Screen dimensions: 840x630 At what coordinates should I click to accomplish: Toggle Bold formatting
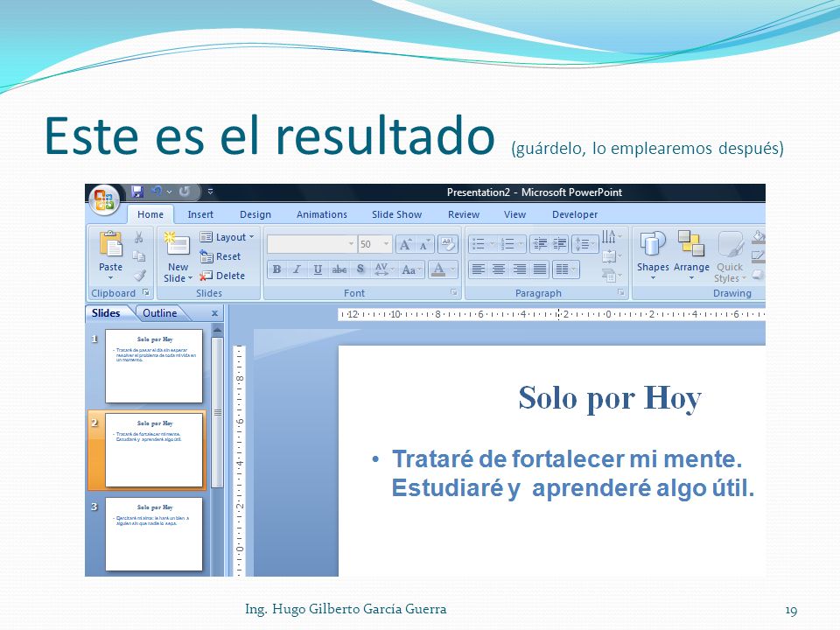point(276,269)
